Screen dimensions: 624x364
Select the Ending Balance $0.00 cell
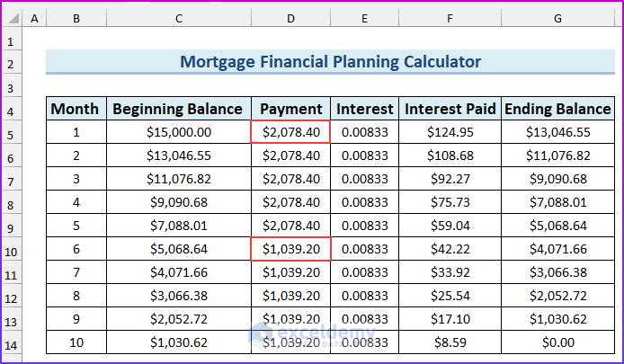(x=557, y=342)
